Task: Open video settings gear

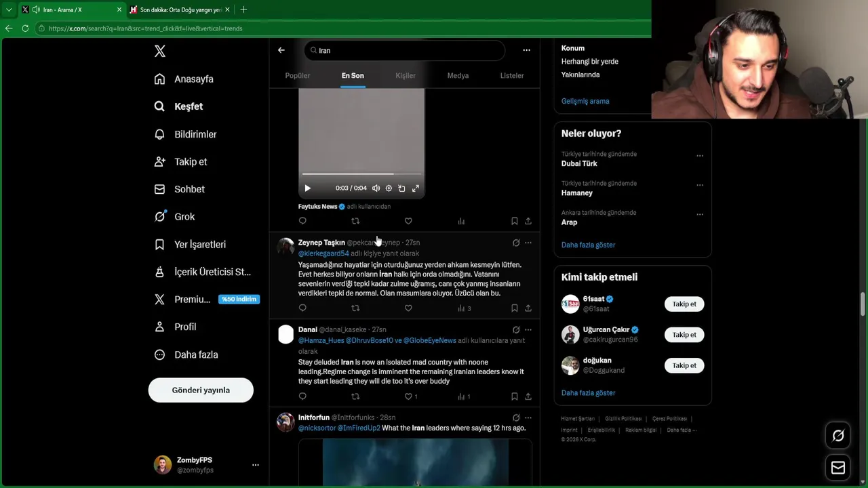Action: tap(389, 188)
